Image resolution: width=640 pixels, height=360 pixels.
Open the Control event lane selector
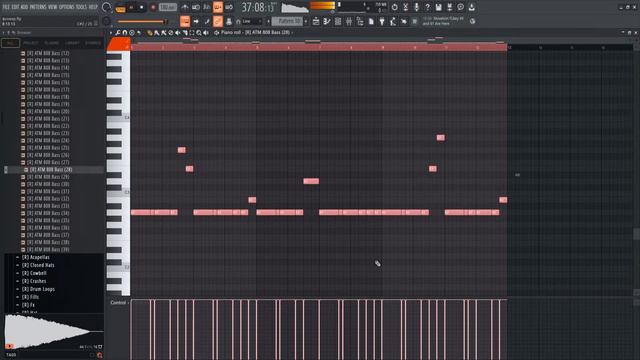[119, 302]
